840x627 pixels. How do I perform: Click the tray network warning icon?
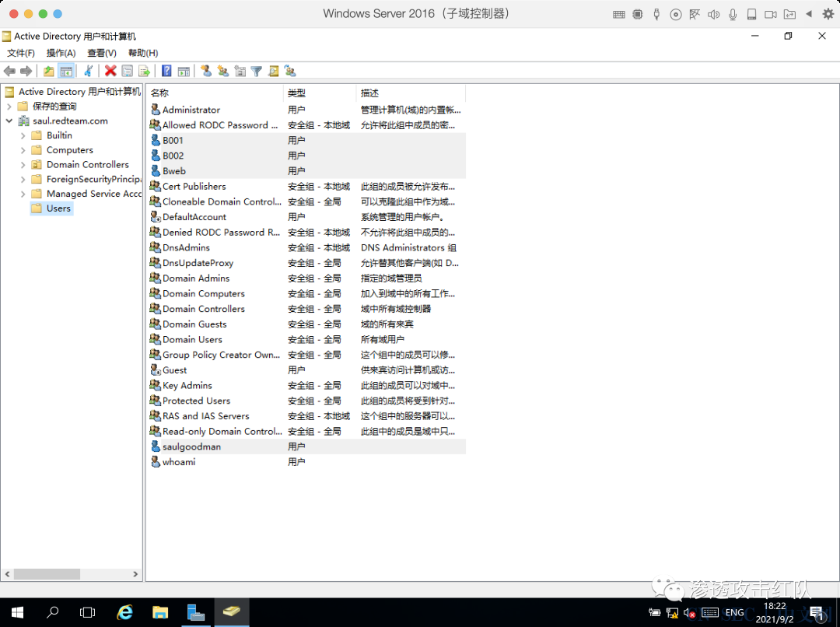pyautogui.click(x=672, y=612)
